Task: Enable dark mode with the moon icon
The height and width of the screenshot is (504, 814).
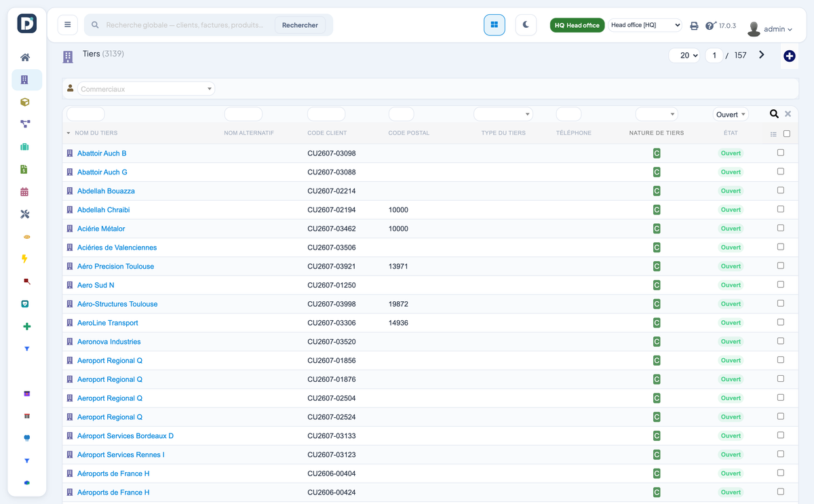Action: [x=526, y=25]
